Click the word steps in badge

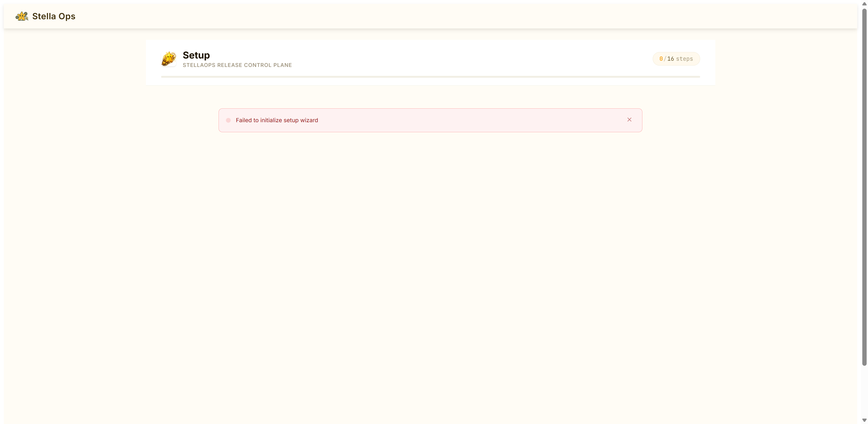point(684,59)
